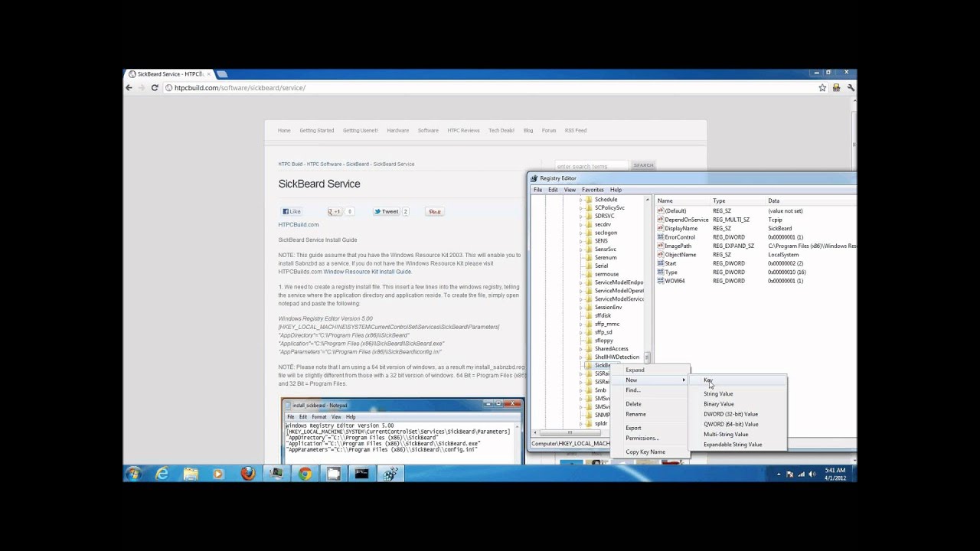
Task: Show hidden system tray icons
Action: (x=779, y=474)
